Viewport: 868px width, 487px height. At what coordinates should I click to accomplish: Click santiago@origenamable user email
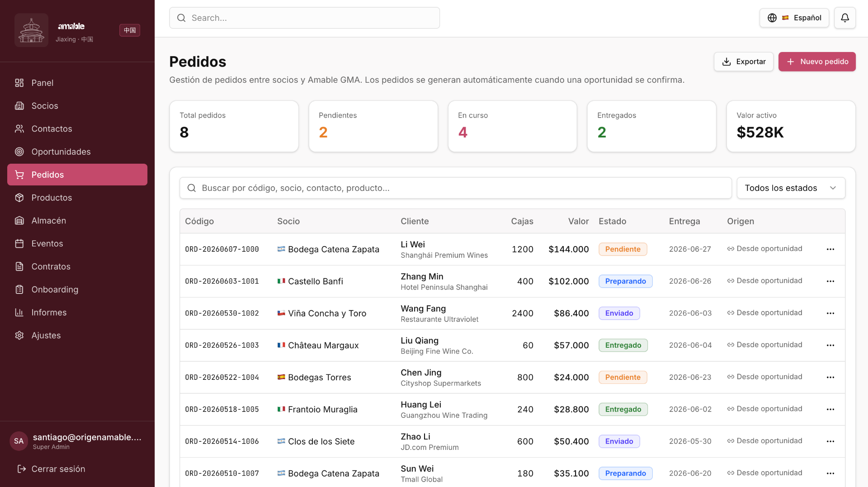point(87,437)
